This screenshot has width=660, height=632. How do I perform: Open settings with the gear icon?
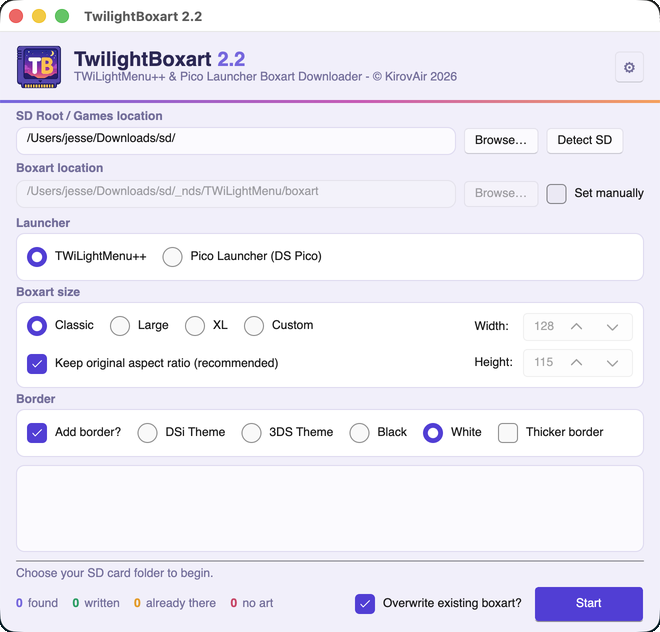click(629, 67)
